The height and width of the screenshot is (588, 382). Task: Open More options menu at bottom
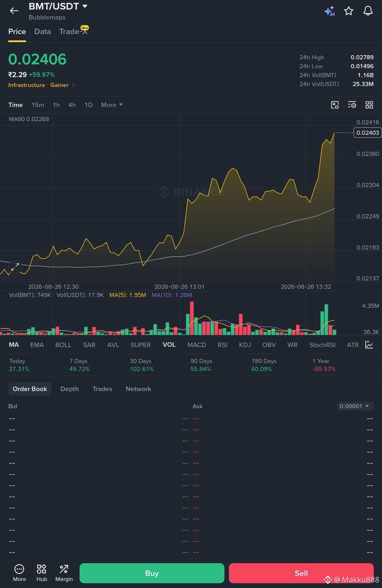[x=19, y=573]
